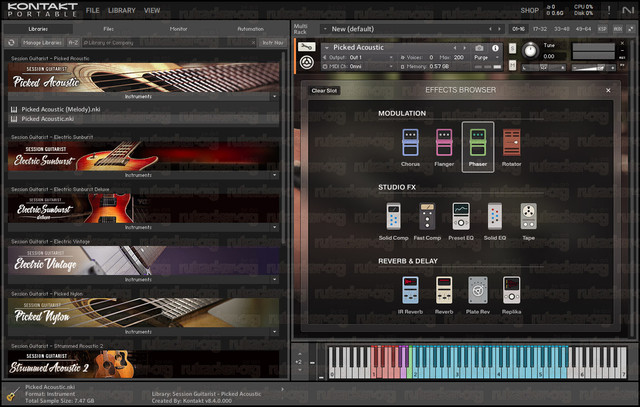Open the Native Instruments logo menu

pos(628,11)
